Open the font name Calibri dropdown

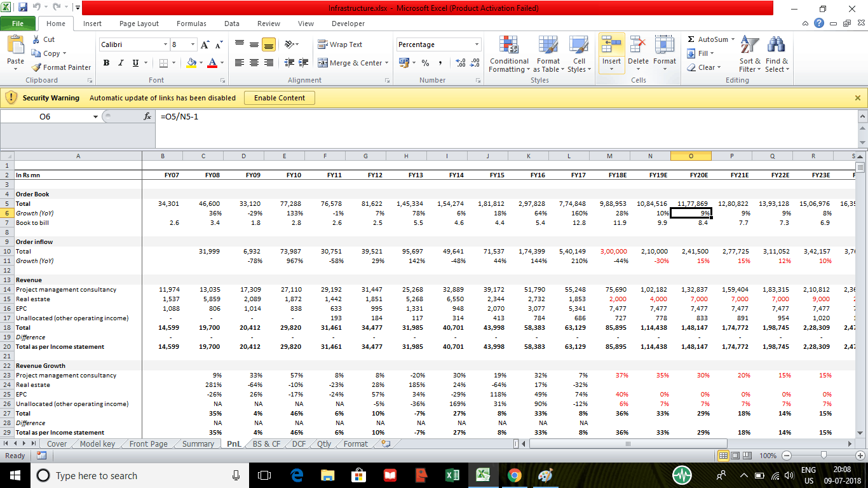click(165, 44)
